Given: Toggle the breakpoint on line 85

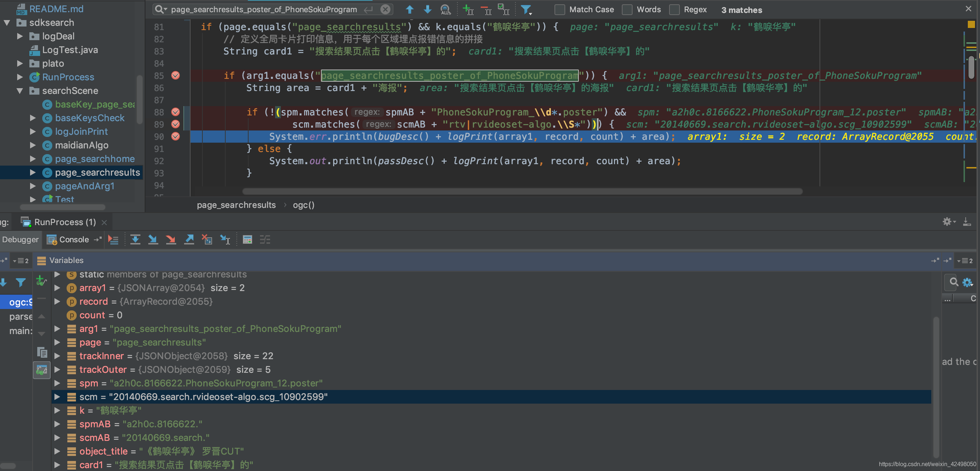Looking at the screenshot, I should point(176,75).
